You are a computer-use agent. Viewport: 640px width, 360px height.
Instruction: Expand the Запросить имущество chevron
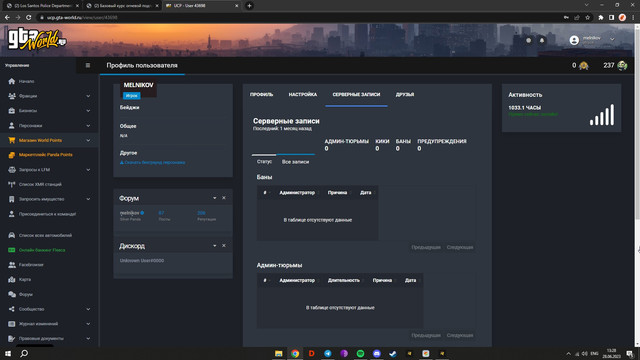(88, 199)
